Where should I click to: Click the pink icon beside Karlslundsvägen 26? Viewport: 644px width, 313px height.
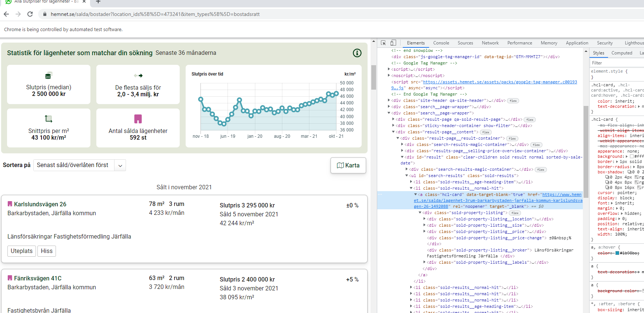tap(10, 204)
